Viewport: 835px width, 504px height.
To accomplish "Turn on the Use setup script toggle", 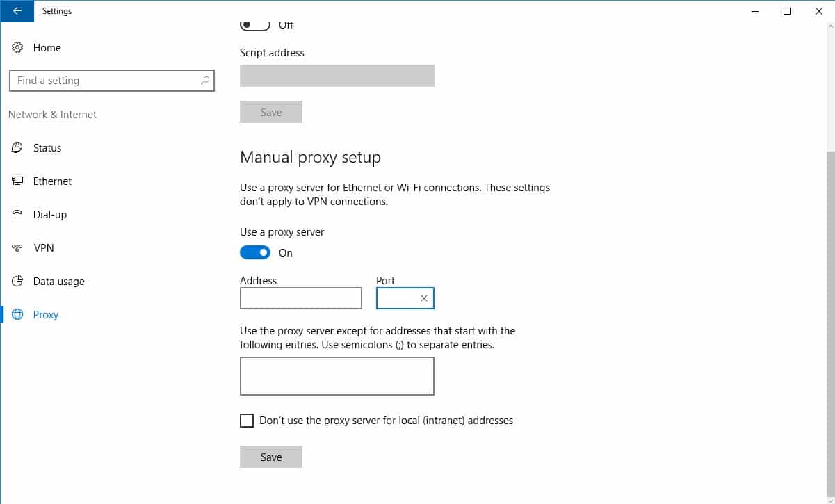I will click(254, 23).
